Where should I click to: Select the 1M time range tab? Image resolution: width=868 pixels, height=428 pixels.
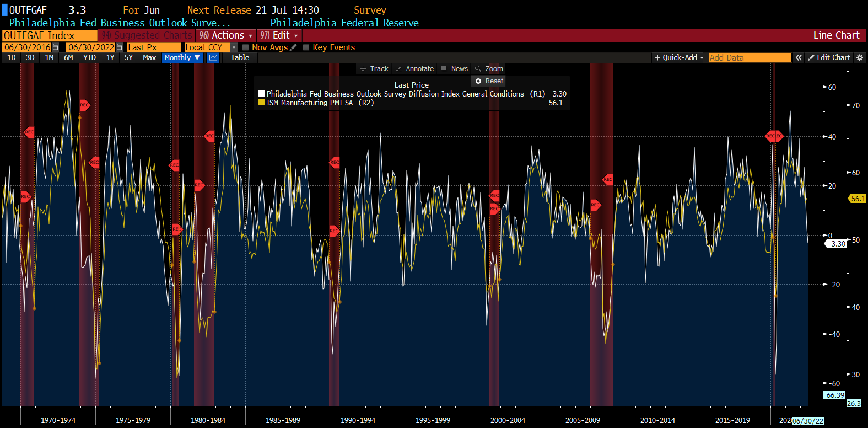49,57
